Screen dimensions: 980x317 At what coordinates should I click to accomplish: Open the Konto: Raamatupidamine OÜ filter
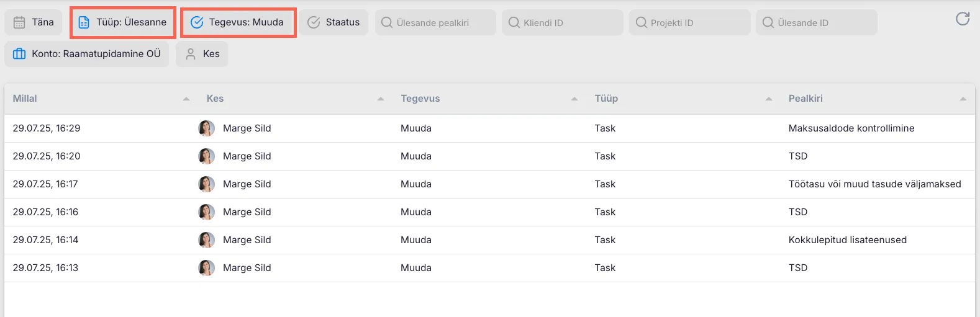coord(87,54)
